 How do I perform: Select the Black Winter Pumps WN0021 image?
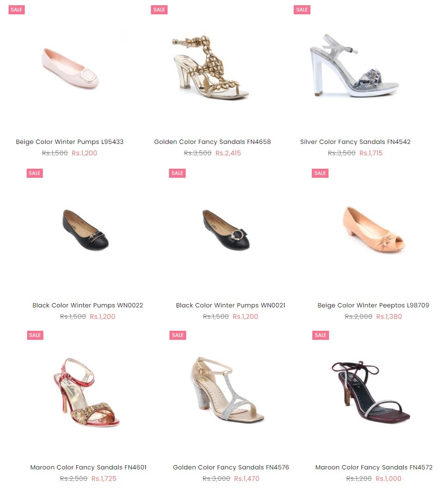click(x=226, y=230)
